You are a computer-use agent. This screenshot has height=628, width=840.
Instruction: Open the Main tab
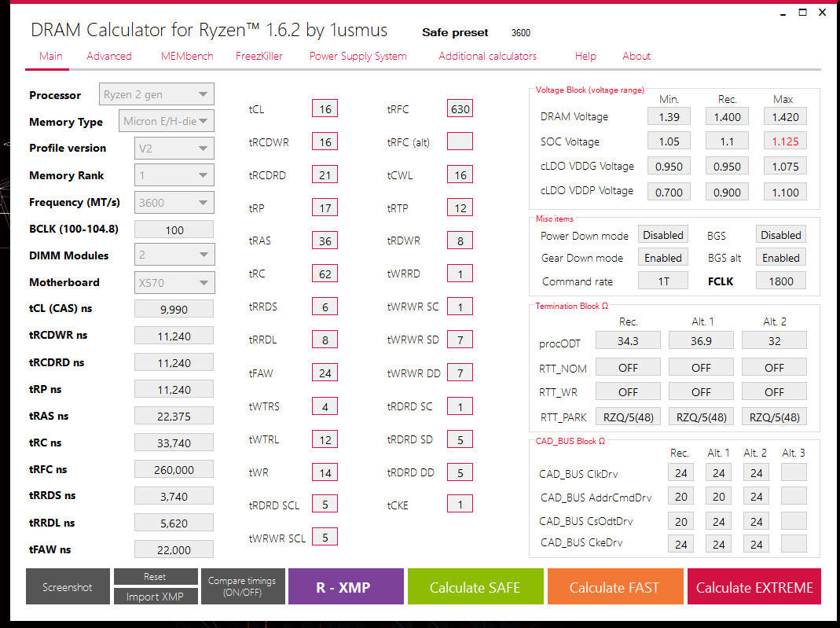[x=50, y=57]
